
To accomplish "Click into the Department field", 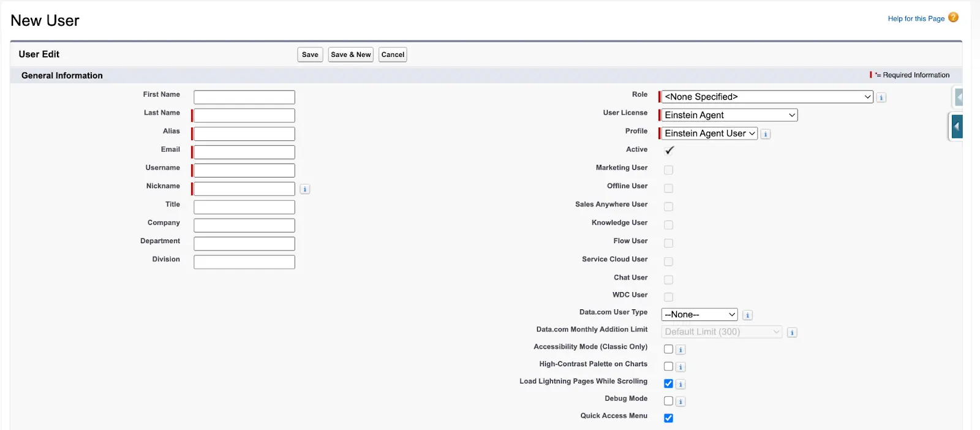I will point(244,244).
